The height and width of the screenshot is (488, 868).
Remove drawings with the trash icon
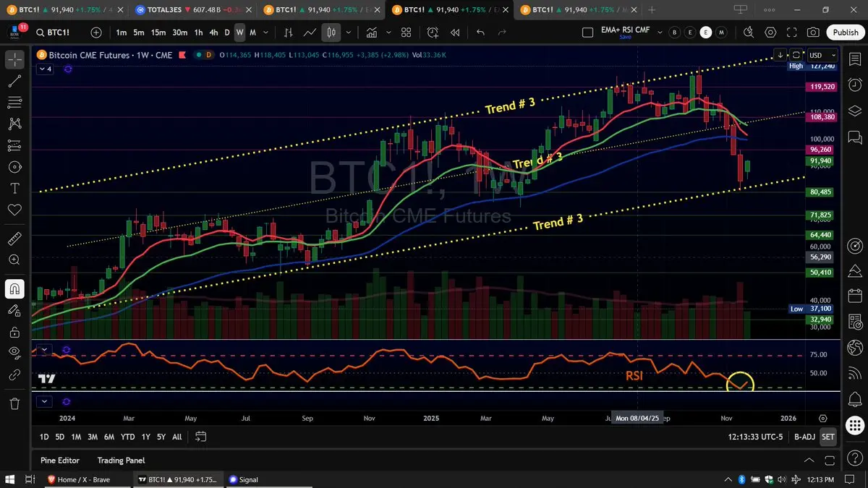[x=14, y=403]
